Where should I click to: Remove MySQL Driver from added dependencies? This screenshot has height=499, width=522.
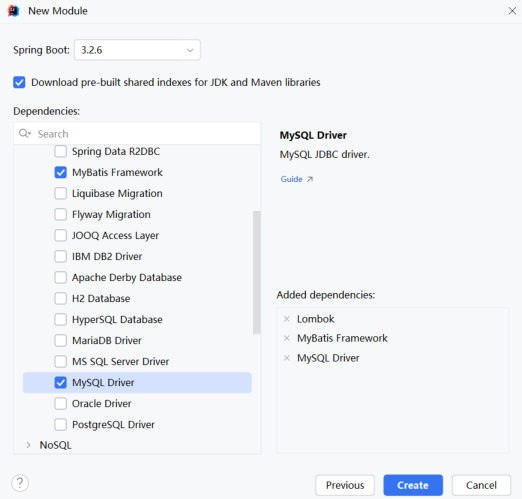point(286,358)
